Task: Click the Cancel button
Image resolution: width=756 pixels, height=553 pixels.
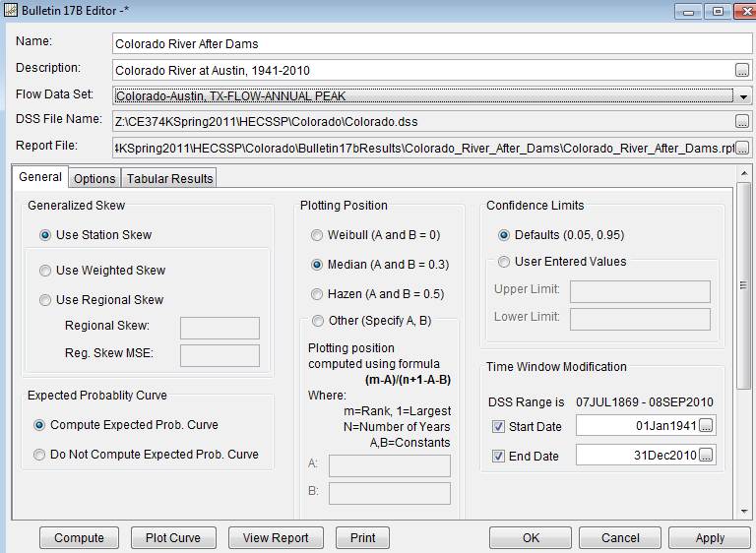Action: [620, 537]
